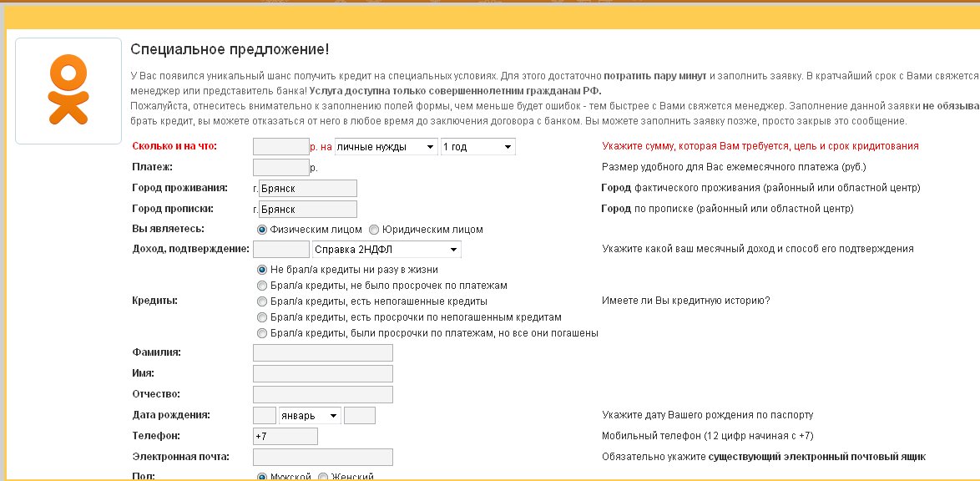The width and height of the screenshot is (980, 481).
Task: Click the birth day input field
Action: [265, 415]
